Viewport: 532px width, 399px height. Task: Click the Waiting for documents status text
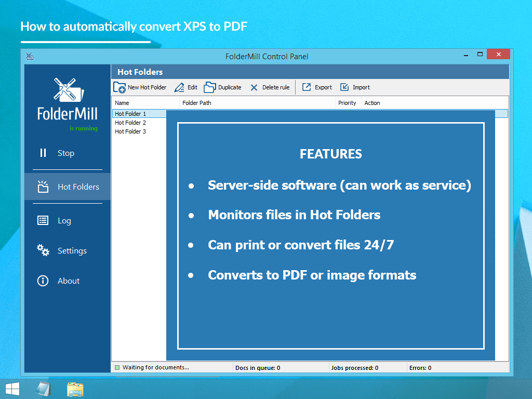156,367
